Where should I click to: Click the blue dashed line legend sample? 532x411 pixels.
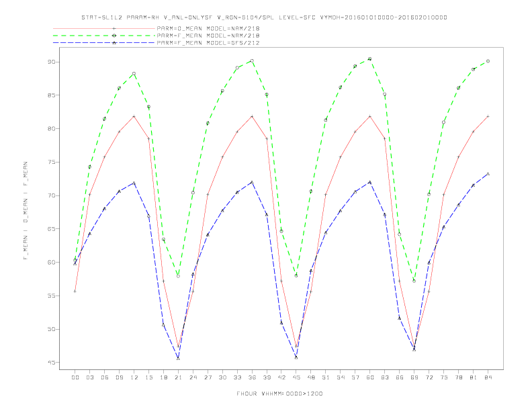[x=104, y=43]
